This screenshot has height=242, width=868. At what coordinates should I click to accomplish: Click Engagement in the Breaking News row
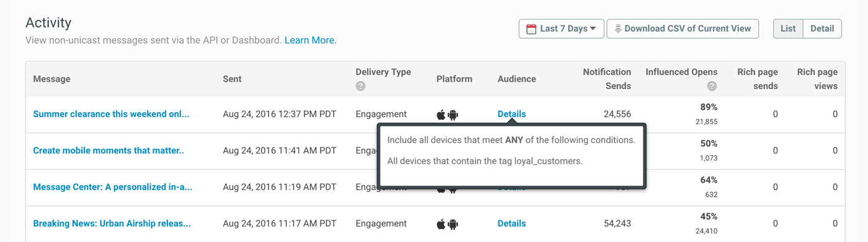click(x=381, y=223)
